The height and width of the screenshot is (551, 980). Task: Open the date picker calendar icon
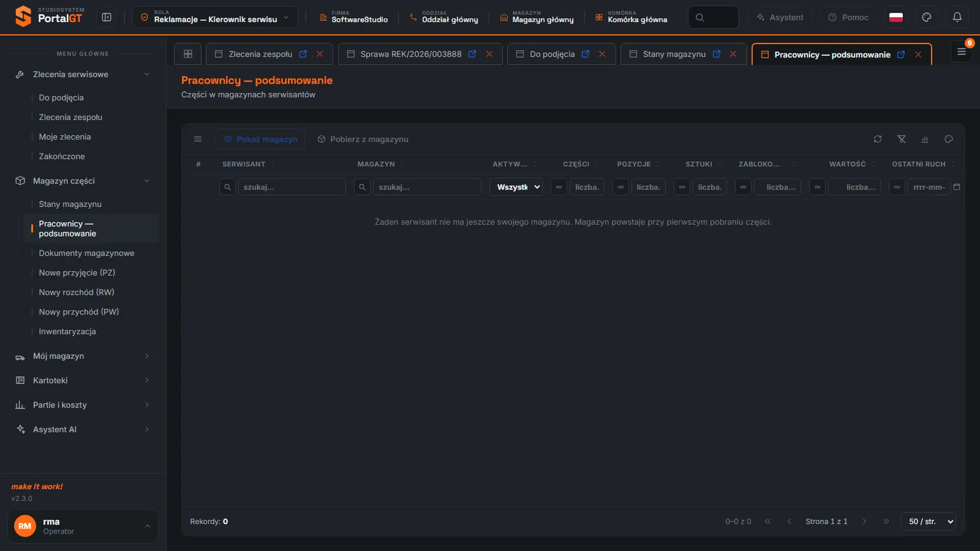pyautogui.click(x=957, y=187)
